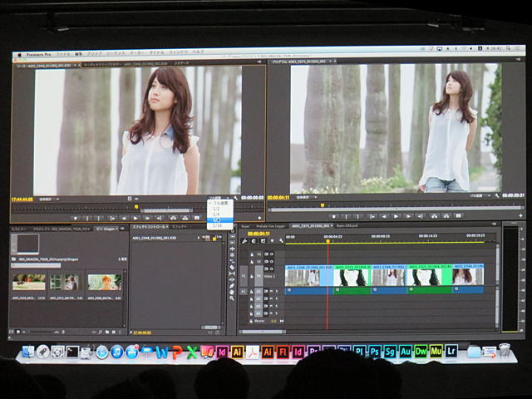Click the timeline horizontal zoom scrollbar

coord(263,332)
